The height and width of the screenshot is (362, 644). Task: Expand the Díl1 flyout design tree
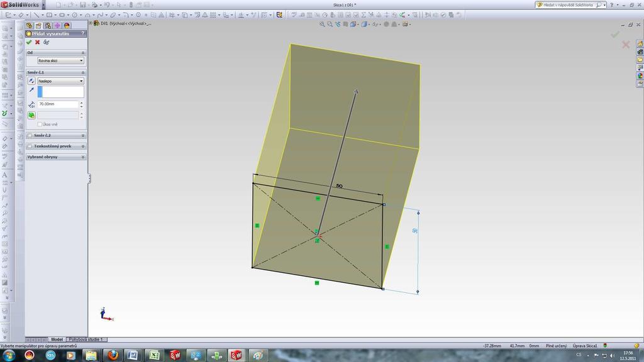91,23
